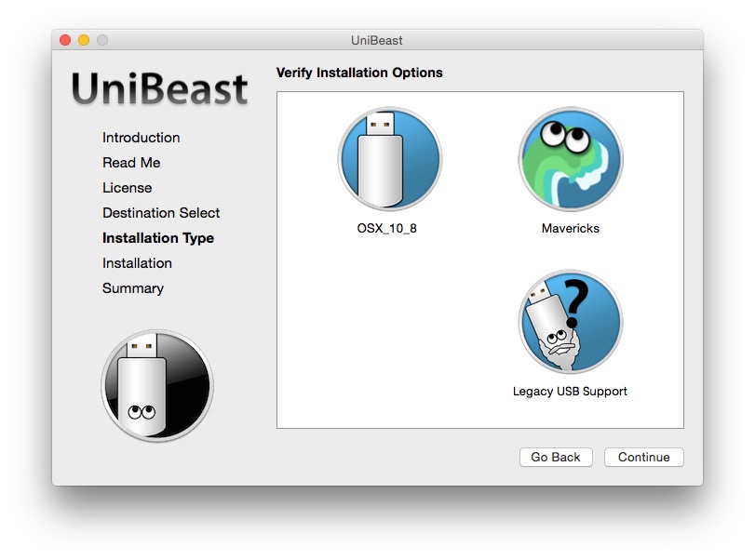755x560 pixels.
Task: Go to the Introduction step
Action: coord(142,138)
